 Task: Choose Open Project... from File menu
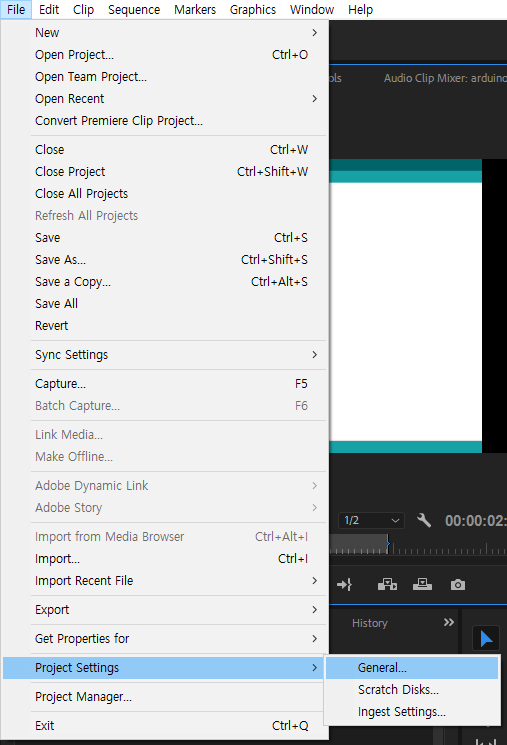coord(164,55)
